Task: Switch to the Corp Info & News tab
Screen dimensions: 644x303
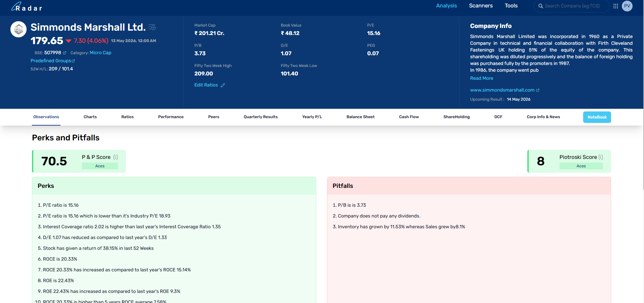Action: (543, 117)
